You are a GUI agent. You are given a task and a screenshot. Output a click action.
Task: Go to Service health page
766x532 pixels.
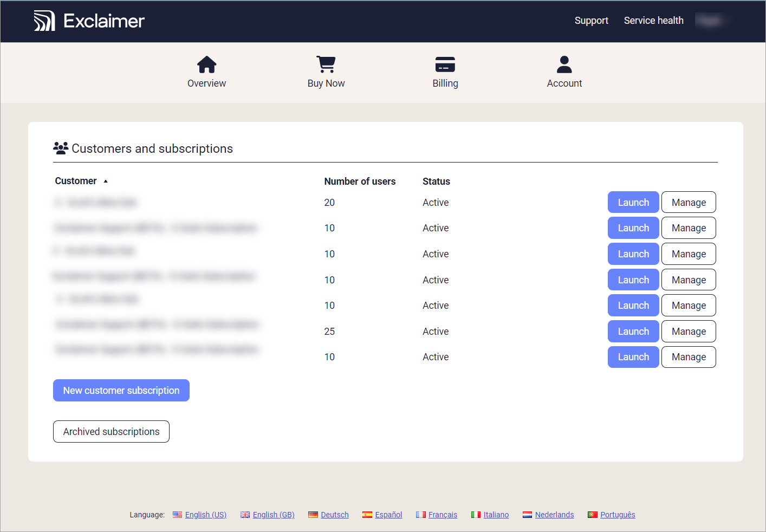(x=653, y=21)
